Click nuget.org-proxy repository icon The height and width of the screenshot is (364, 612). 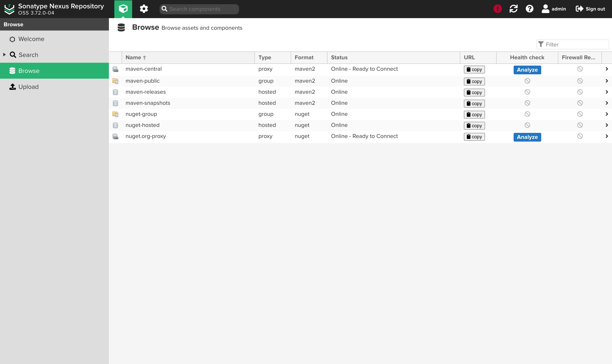pos(115,136)
